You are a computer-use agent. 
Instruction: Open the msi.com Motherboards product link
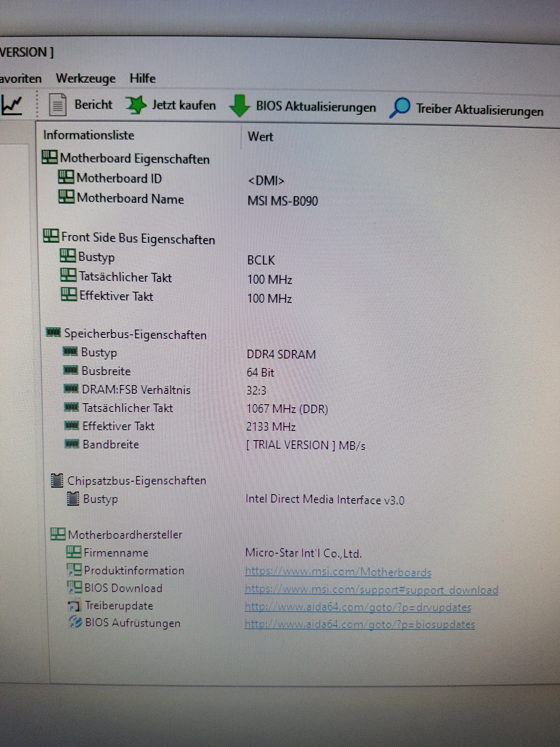click(338, 572)
